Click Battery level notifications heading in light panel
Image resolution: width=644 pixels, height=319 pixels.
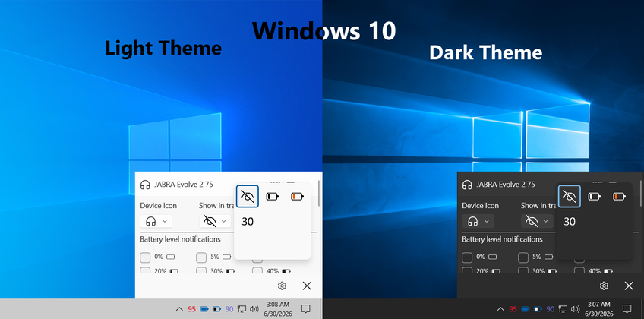[x=180, y=239]
